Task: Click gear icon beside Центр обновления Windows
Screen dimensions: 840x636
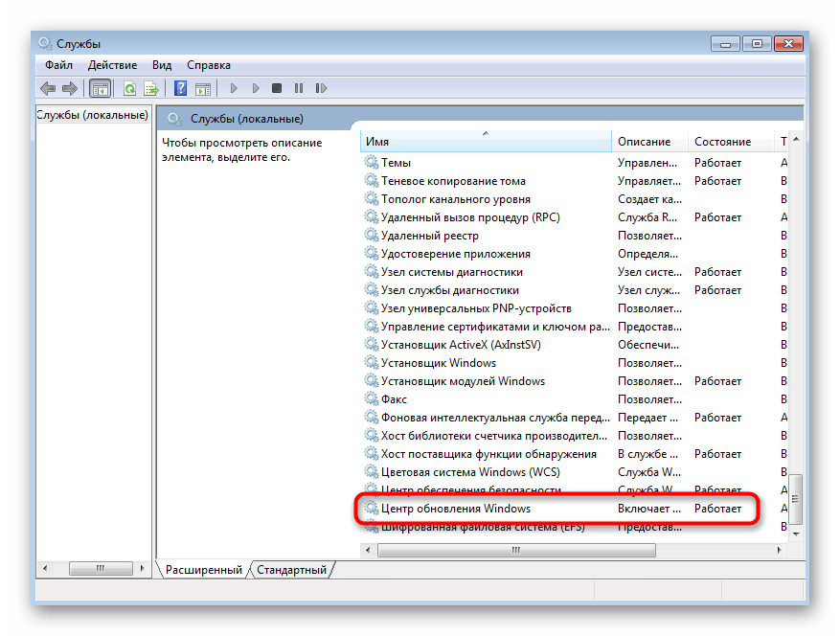Action: coord(372,508)
